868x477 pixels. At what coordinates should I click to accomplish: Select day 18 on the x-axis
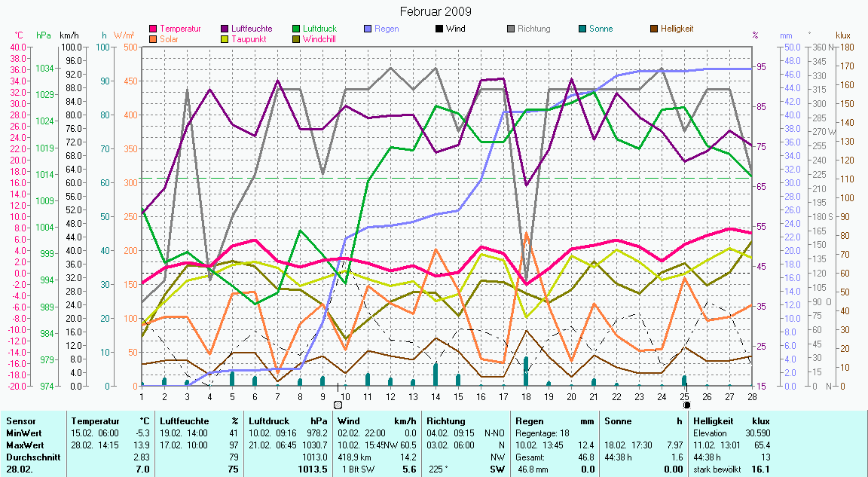526,396
